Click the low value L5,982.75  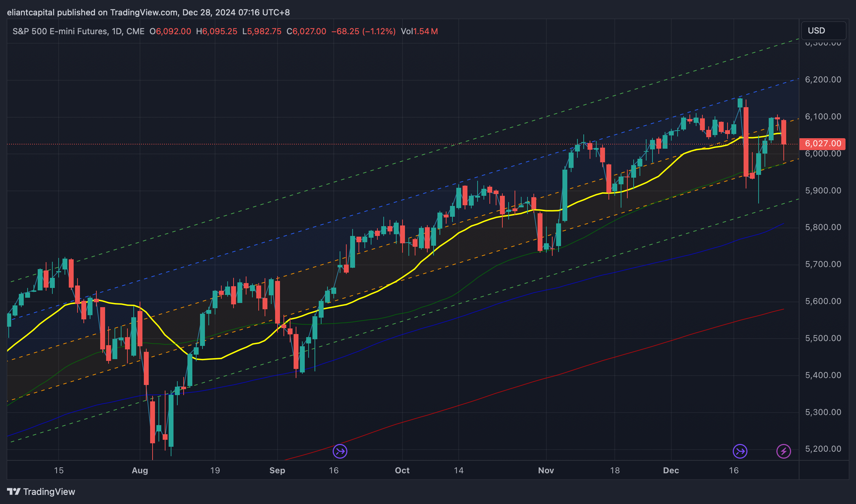(262, 31)
